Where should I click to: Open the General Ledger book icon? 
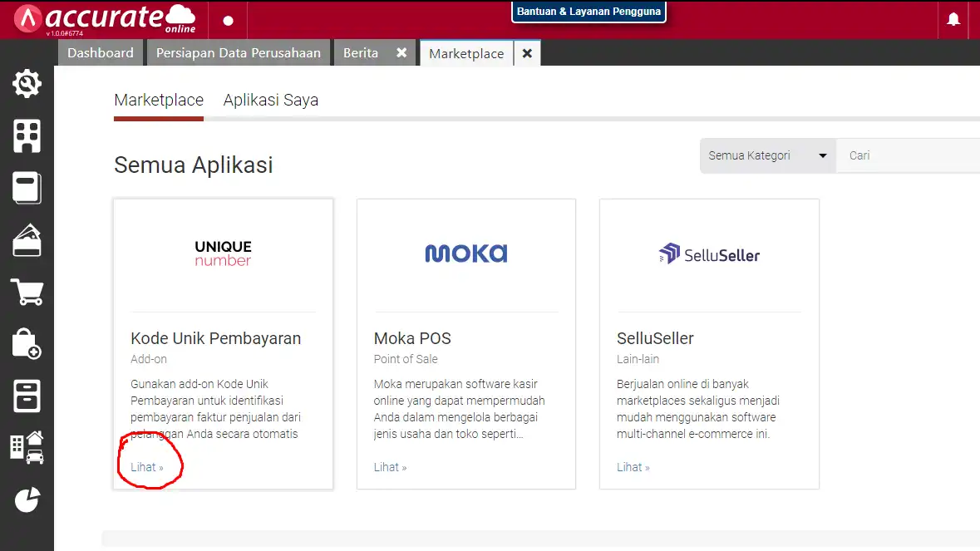27,188
